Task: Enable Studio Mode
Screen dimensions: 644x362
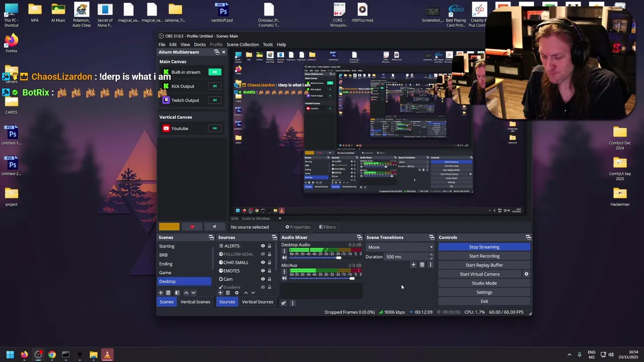Action: (x=484, y=283)
